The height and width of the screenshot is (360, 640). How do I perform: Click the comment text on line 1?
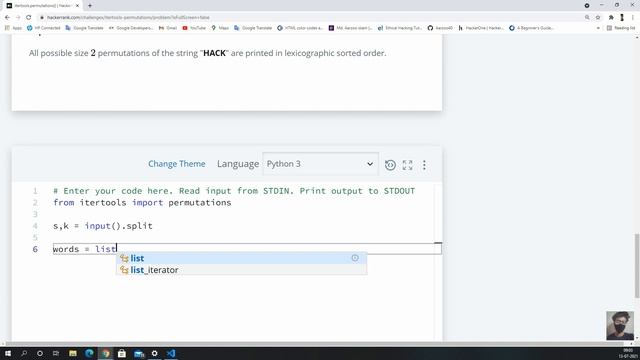[x=234, y=191]
